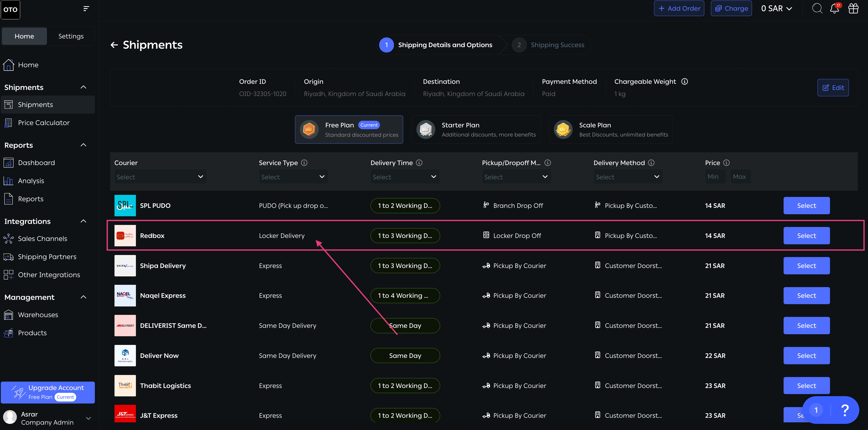Select the Naqel Express courier

(806, 296)
